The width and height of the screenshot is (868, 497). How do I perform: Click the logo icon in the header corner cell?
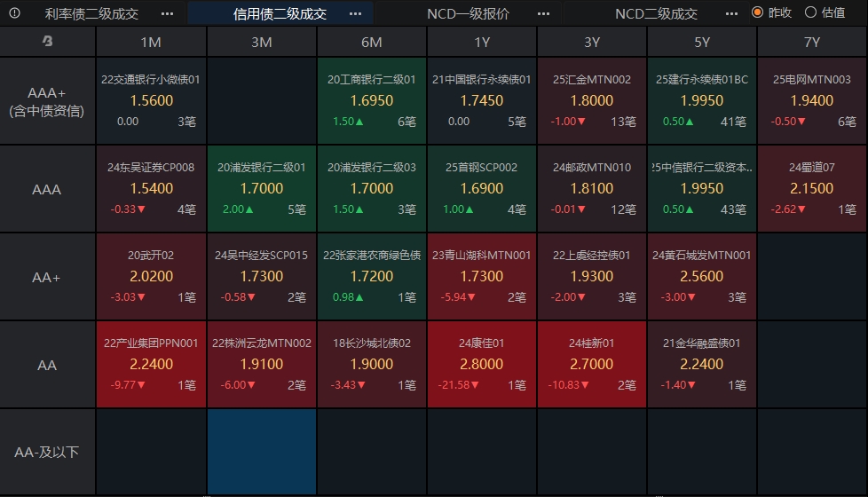(48, 41)
